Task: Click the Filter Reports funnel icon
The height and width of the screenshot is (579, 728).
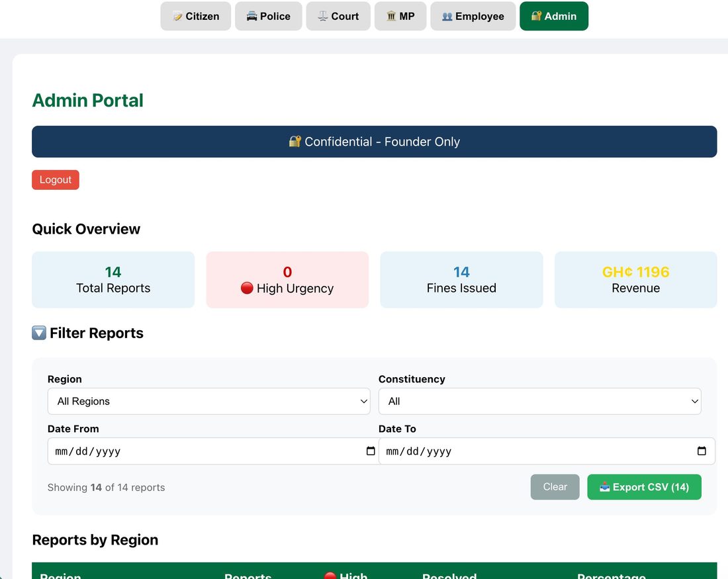Action: (x=39, y=333)
